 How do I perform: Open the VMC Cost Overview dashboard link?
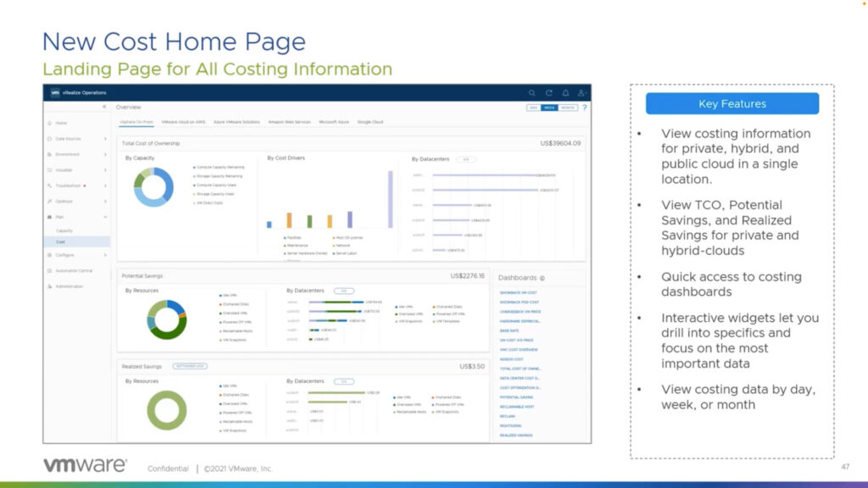pos(519,350)
